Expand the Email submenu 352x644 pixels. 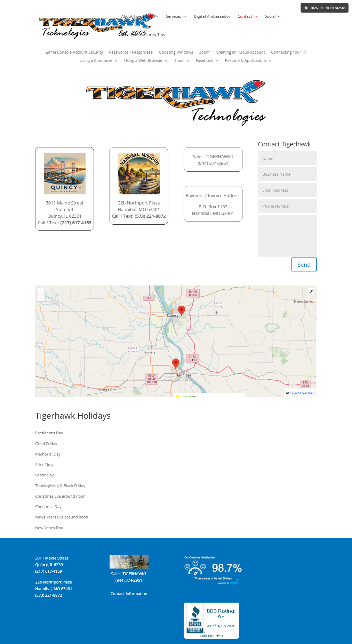[x=182, y=61]
